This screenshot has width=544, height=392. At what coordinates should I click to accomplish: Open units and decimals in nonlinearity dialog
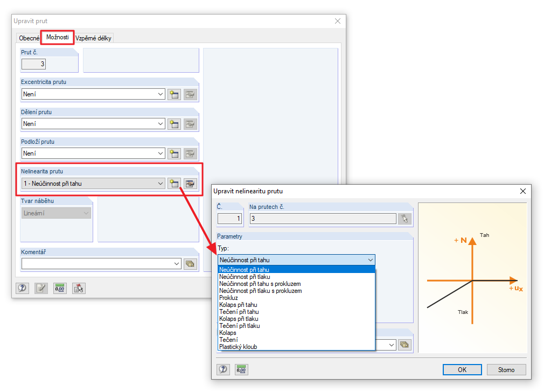pos(241,369)
